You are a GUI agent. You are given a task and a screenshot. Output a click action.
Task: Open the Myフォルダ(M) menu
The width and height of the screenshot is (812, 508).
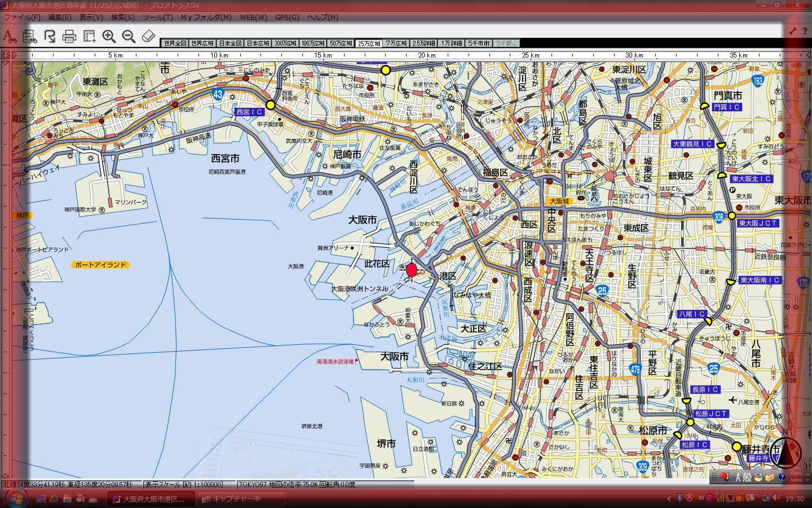click(x=206, y=17)
